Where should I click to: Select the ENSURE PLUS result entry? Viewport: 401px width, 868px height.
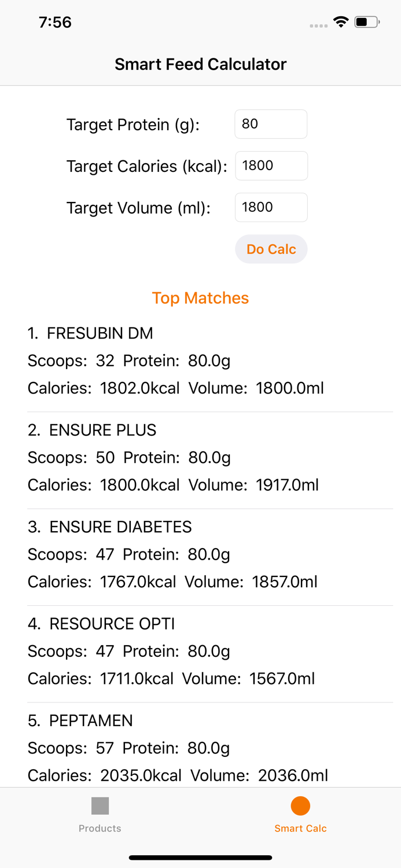200,457
